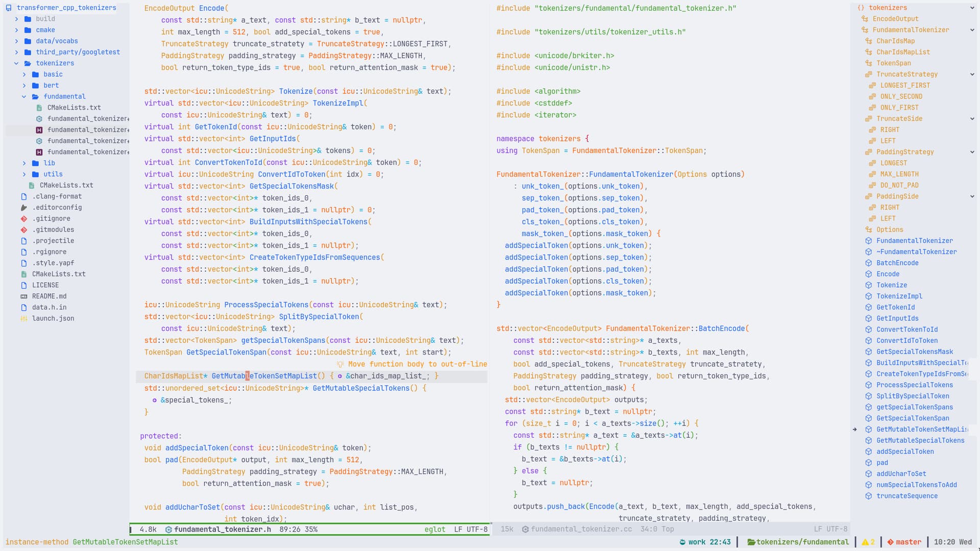Collapse the fundamental folder
This screenshot has width=980, height=551.
click(x=24, y=96)
